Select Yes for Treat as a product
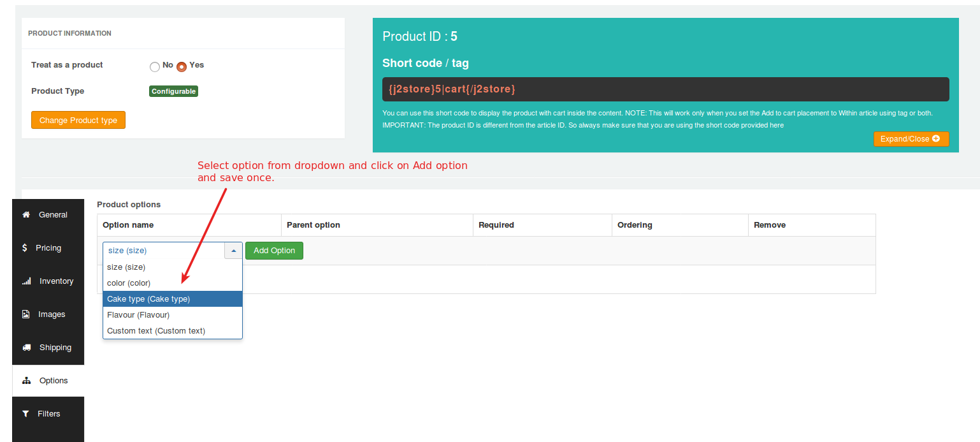The width and height of the screenshot is (980, 442). pyautogui.click(x=182, y=66)
